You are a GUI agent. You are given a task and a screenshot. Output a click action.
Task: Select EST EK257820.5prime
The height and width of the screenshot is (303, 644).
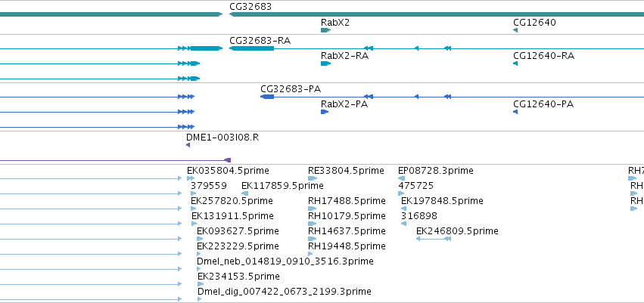tap(232, 201)
